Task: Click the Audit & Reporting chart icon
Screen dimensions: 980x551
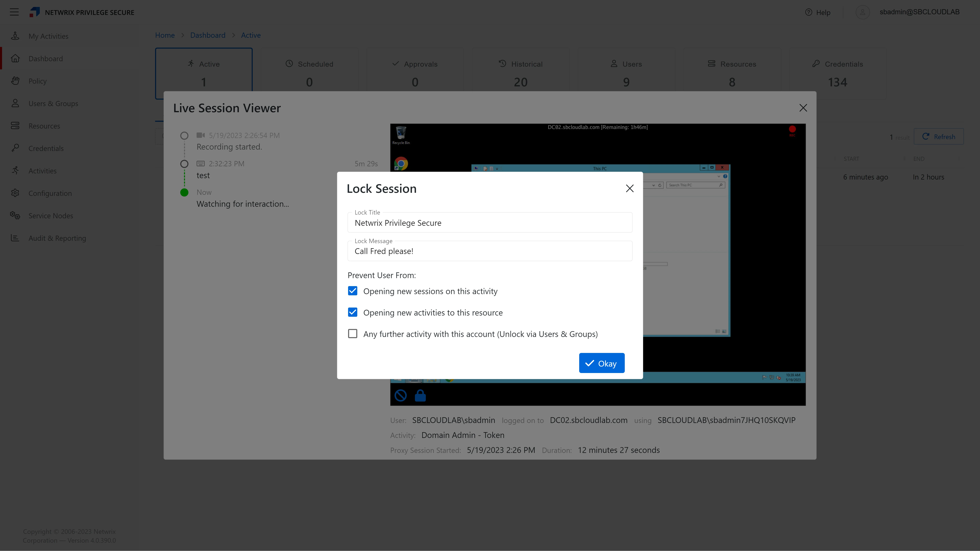Action: click(x=15, y=238)
